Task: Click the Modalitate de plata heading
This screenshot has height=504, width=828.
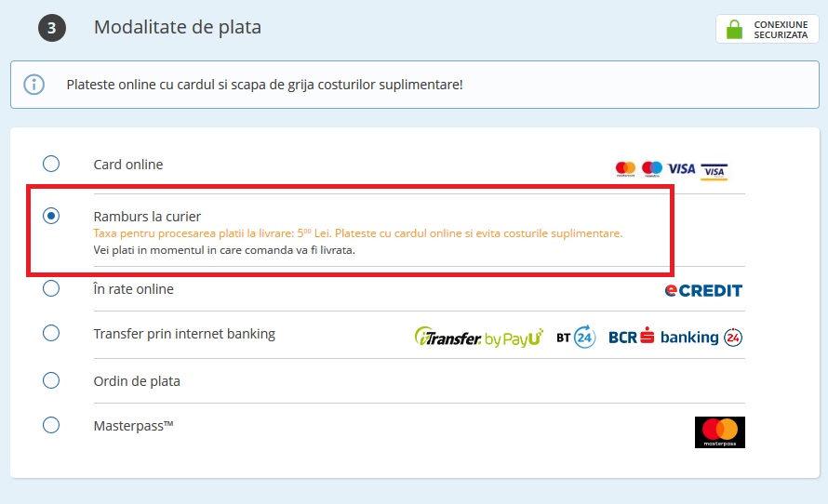Action: tap(177, 28)
